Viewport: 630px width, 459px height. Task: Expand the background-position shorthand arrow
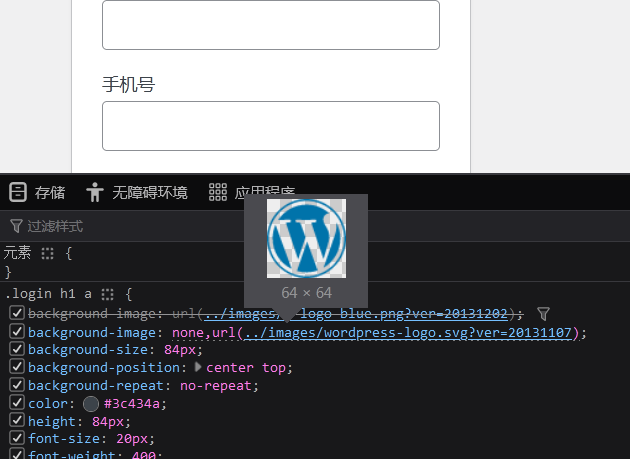coord(198,367)
